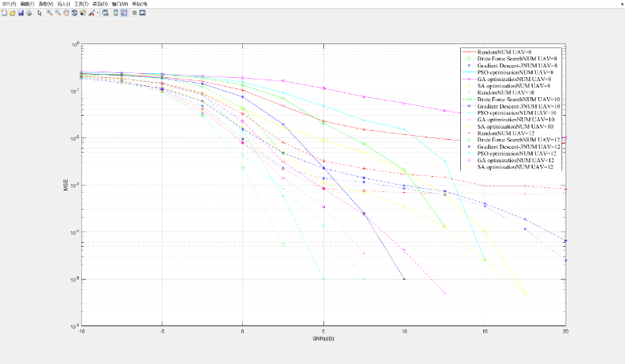Click the x-axis tick label '15'

click(x=485, y=331)
